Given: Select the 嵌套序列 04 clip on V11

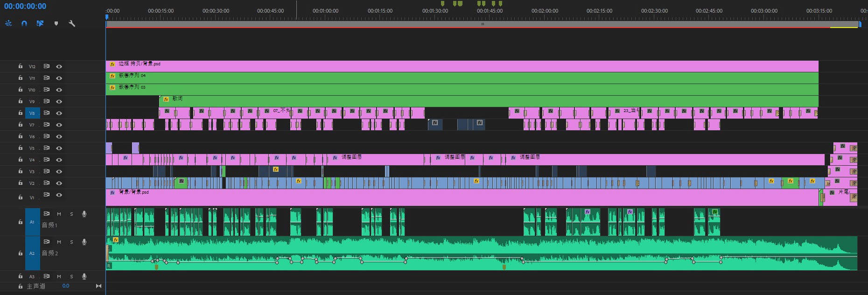Looking at the screenshot, I should click(420, 78).
